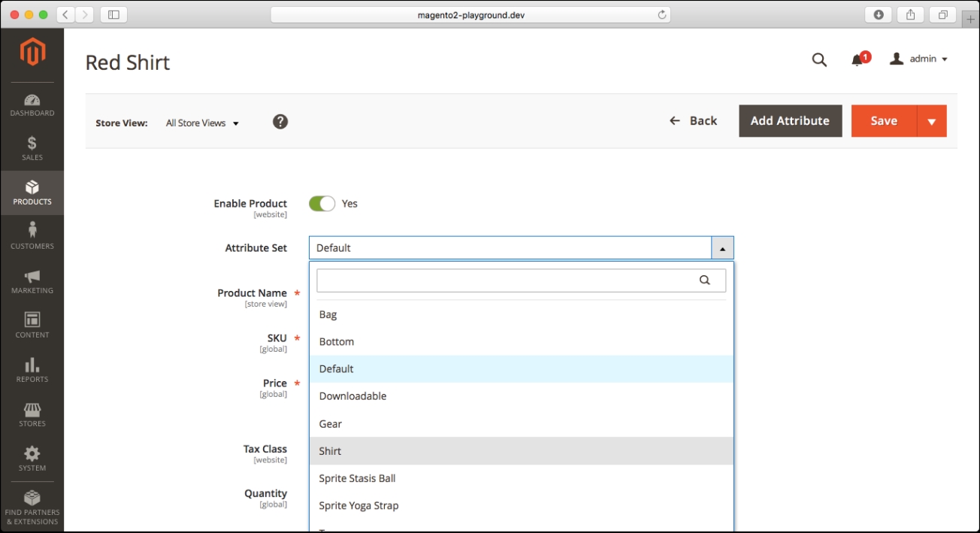Click the help question mark icon
This screenshot has height=533, width=980.
point(280,122)
